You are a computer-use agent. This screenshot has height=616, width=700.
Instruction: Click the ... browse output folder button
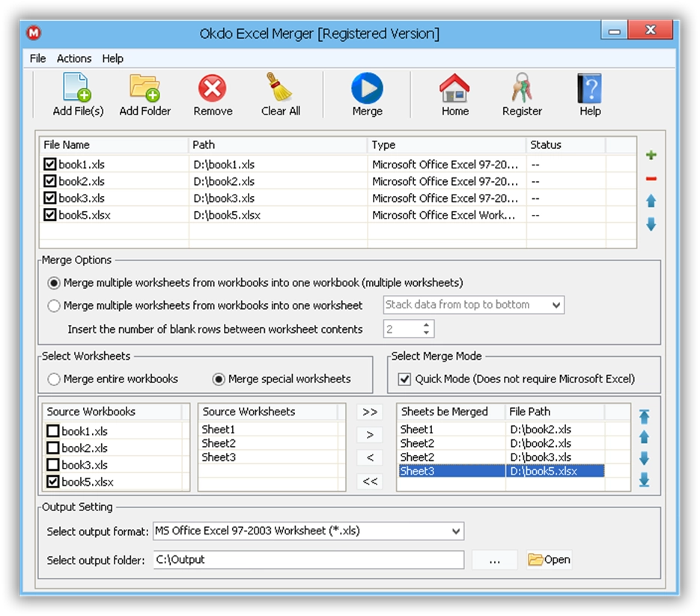494,560
